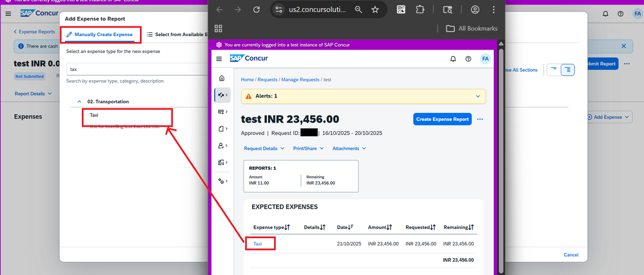Select the left view toggle icon near Sections
Image resolution: width=644 pixels, height=275 pixels.
554,70
